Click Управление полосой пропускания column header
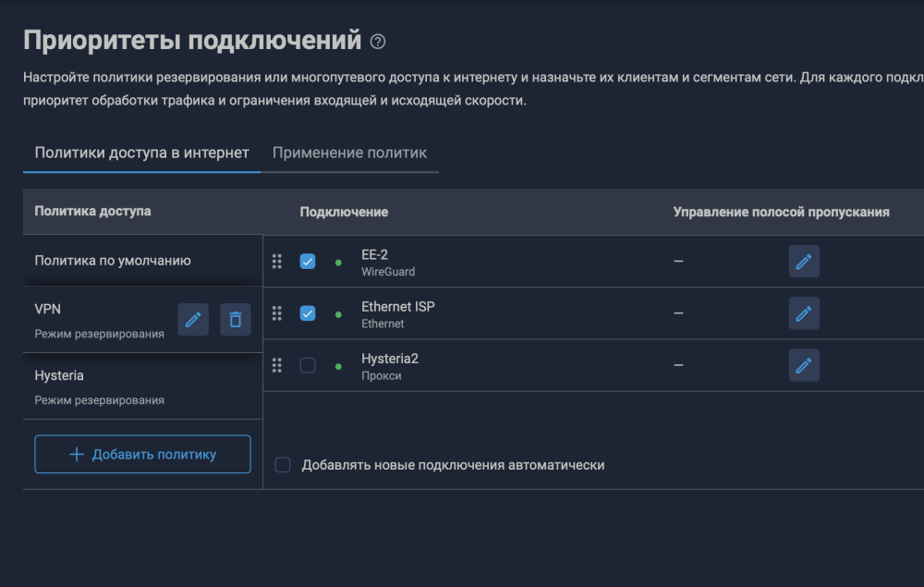Screen dimensions: 924x587 coord(782,212)
